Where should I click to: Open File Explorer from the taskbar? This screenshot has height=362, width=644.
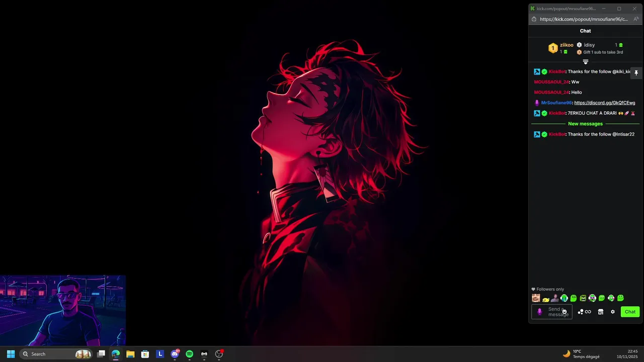click(130, 354)
